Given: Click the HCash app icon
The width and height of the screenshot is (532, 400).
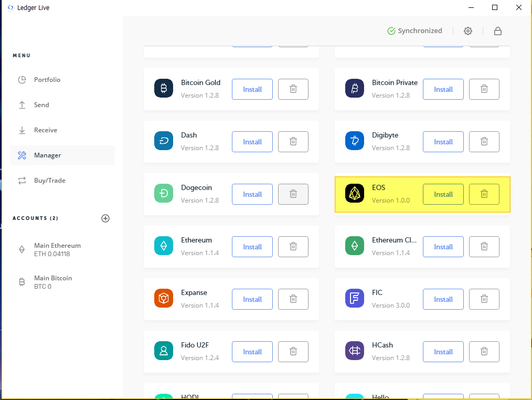Looking at the screenshot, I should pyautogui.click(x=355, y=351).
